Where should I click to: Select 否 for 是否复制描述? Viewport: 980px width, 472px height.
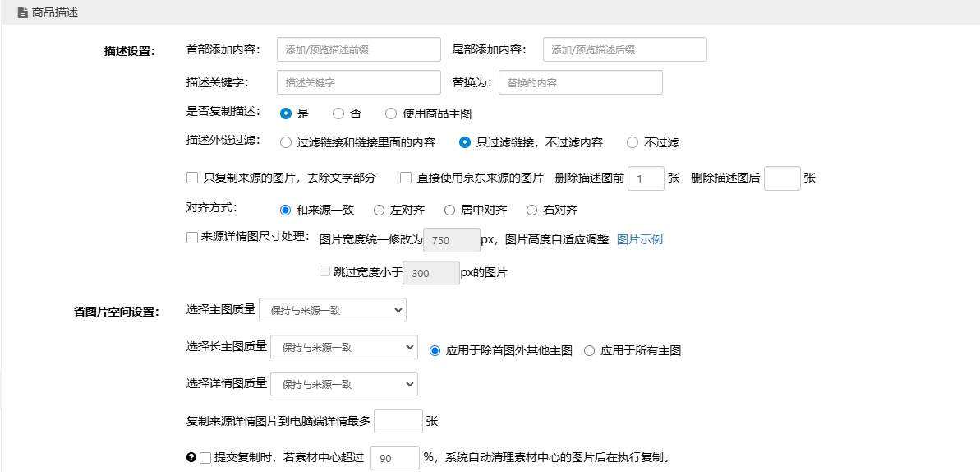point(338,113)
